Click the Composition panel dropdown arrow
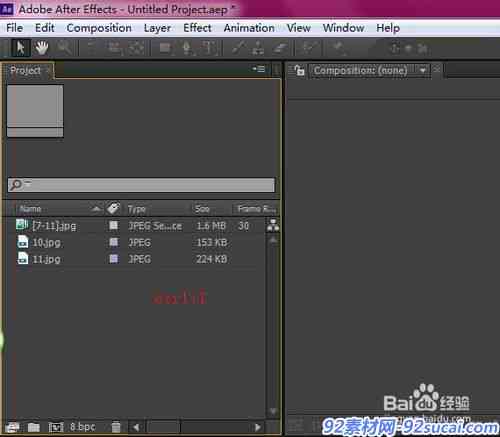The width and height of the screenshot is (500, 437). tap(423, 71)
